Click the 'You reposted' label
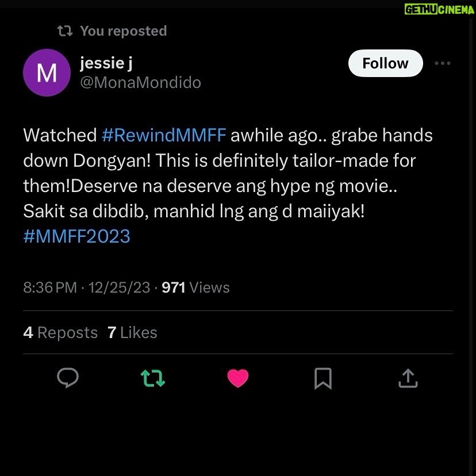This screenshot has height=476, width=476. (x=124, y=31)
